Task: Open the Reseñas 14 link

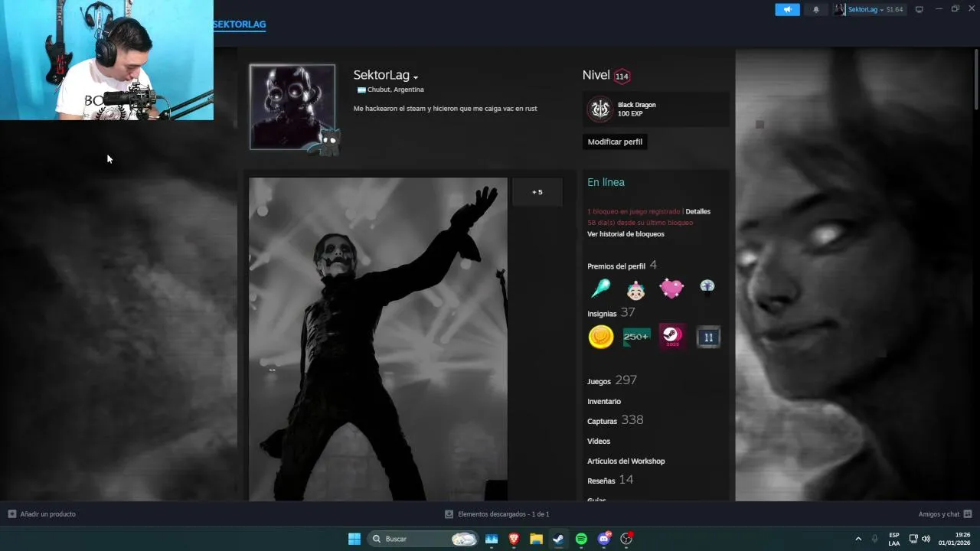Action: (x=610, y=480)
